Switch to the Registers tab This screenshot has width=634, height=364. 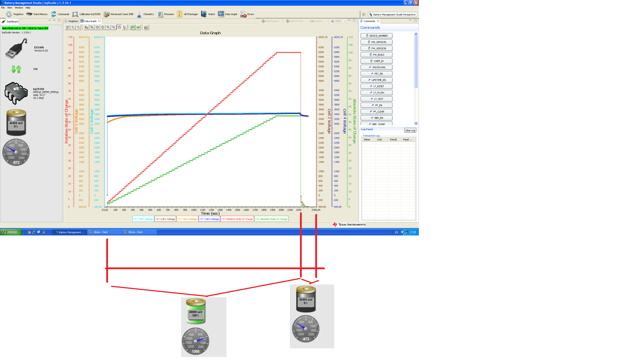pos(72,21)
